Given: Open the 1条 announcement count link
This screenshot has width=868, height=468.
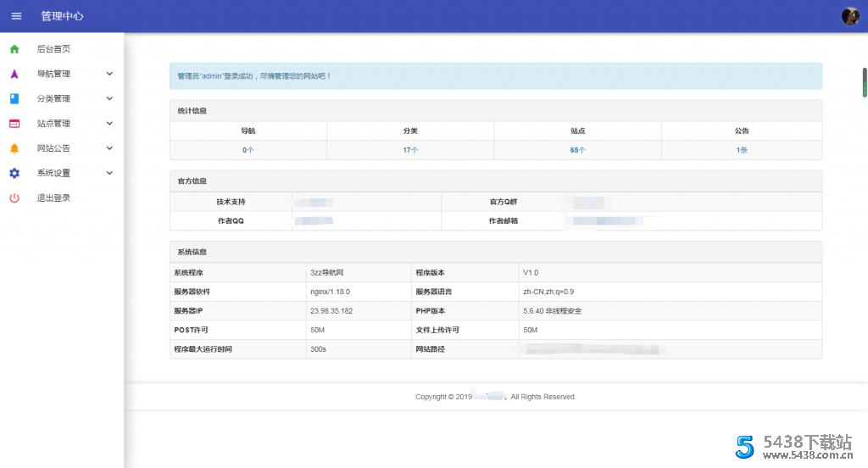Looking at the screenshot, I should pos(742,150).
